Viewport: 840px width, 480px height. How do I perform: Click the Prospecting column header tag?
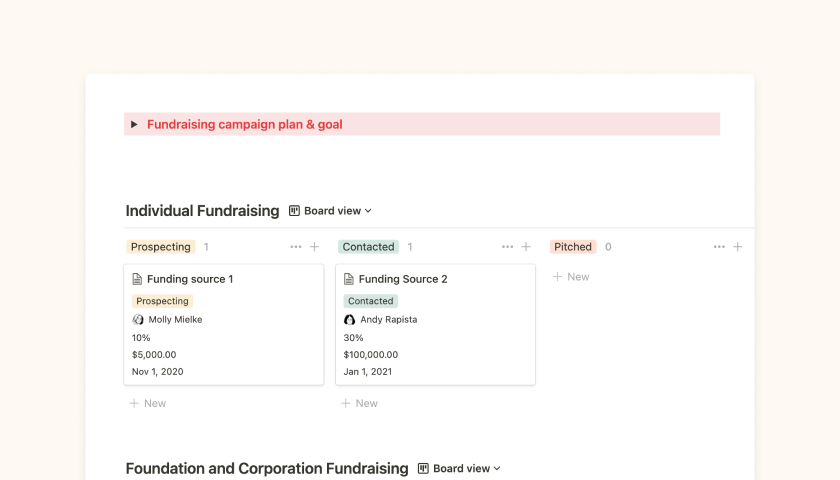pos(160,247)
